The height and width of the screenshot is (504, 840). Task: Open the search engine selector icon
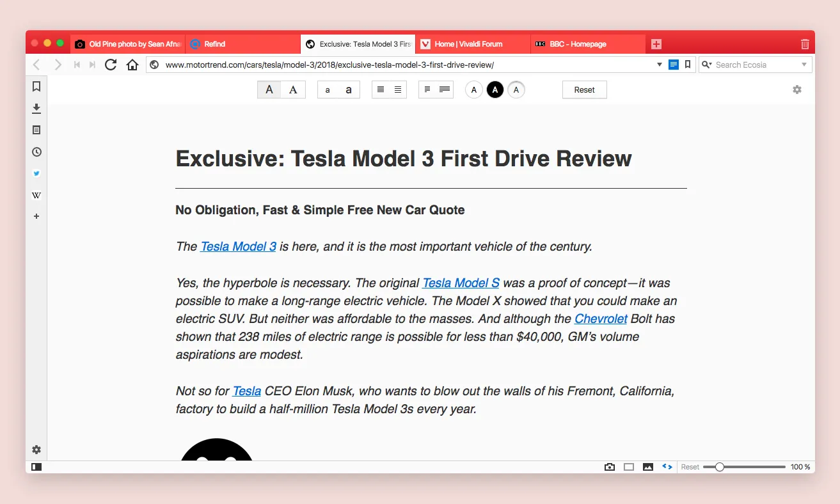pos(707,65)
